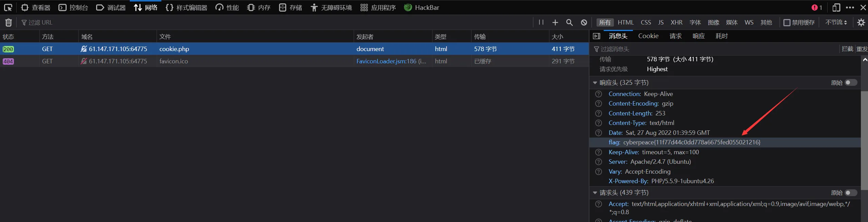Clear network log with trash icon
The width and height of the screenshot is (868, 222).
click(8, 22)
